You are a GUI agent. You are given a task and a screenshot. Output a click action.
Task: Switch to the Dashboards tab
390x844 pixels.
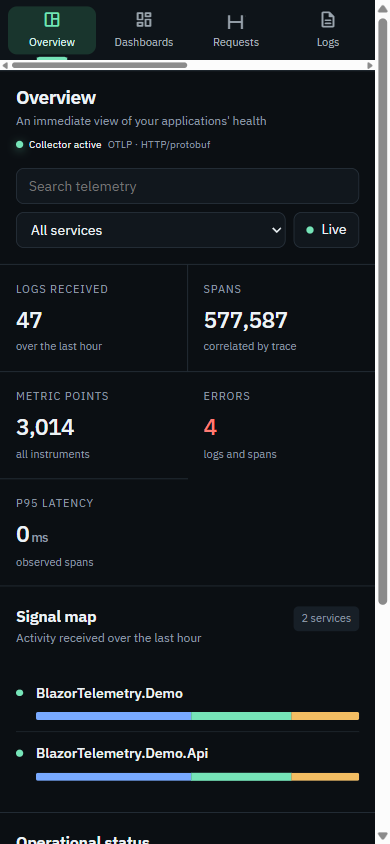144,30
